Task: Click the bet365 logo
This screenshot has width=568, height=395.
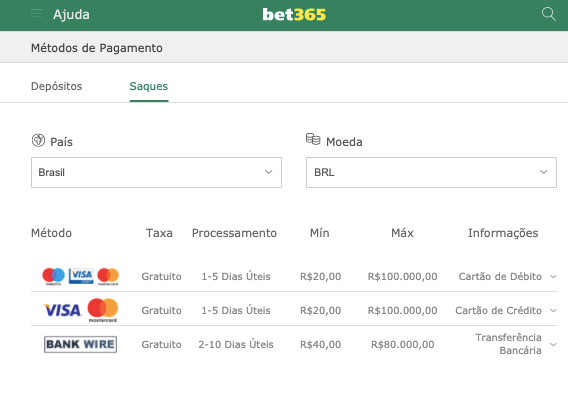Action: click(294, 14)
